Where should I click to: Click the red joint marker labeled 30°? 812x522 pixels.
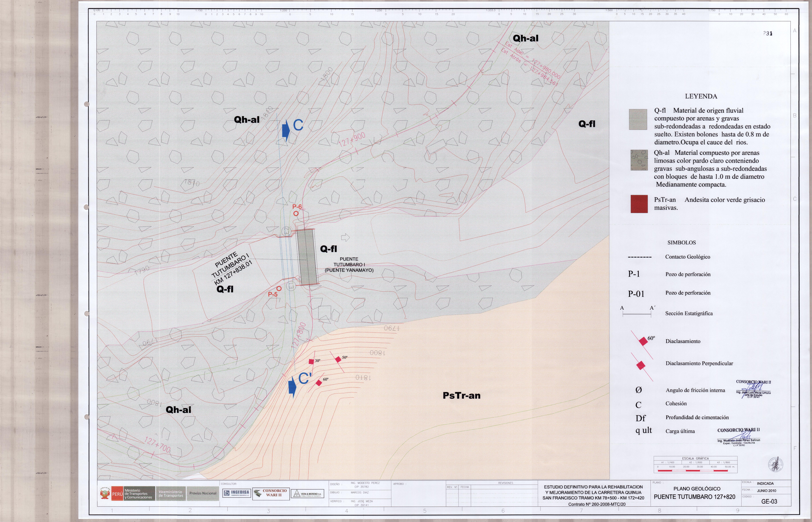pyautogui.click(x=311, y=362)
